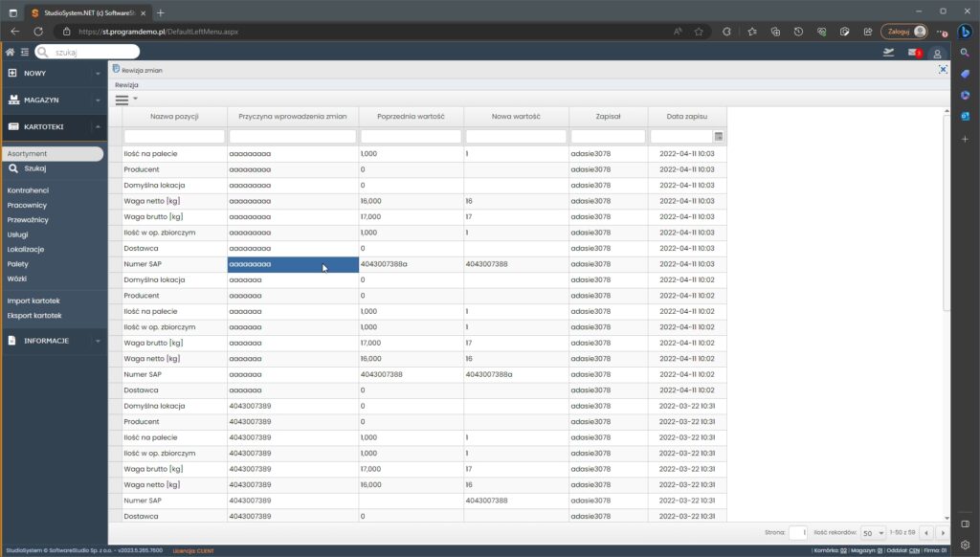
Task: Open the calendar picker in Data zapisu filter
Action: coord(719,137)
